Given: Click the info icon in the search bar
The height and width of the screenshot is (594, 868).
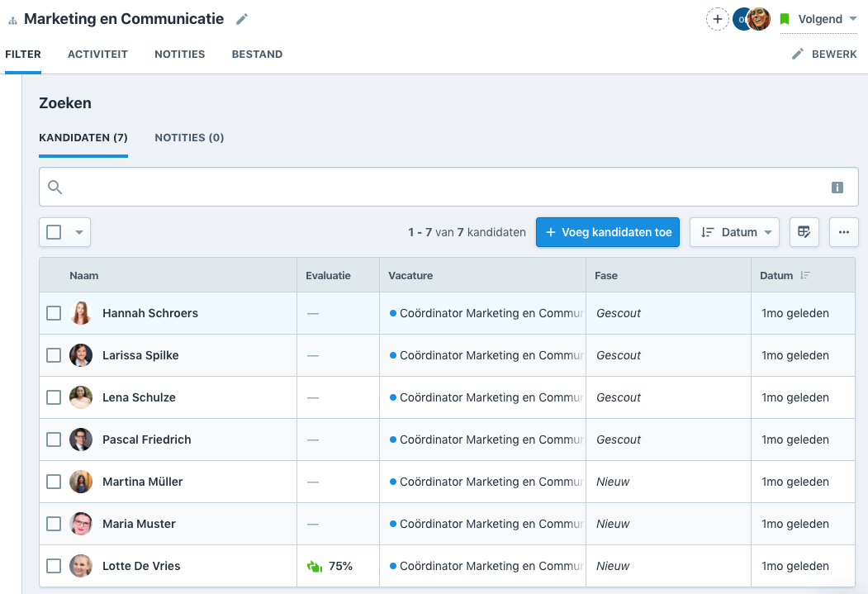Looking at the screenshot, I should (x=837, y=188).
